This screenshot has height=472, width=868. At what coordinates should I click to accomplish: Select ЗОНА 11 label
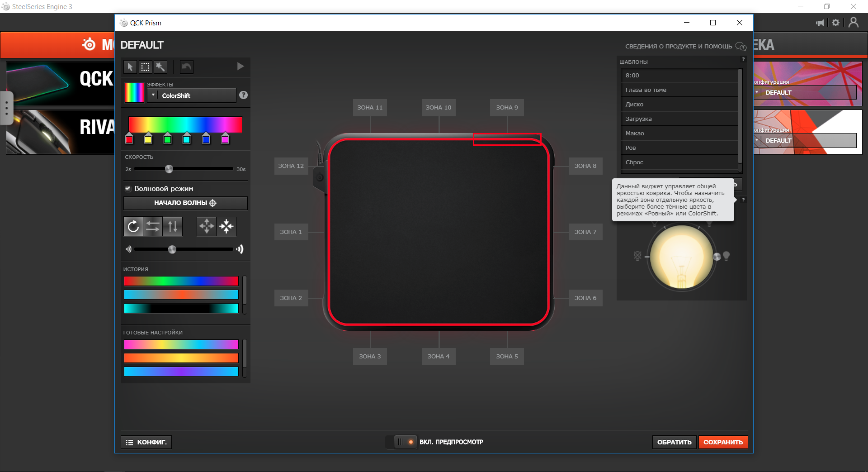pos(370,107)
